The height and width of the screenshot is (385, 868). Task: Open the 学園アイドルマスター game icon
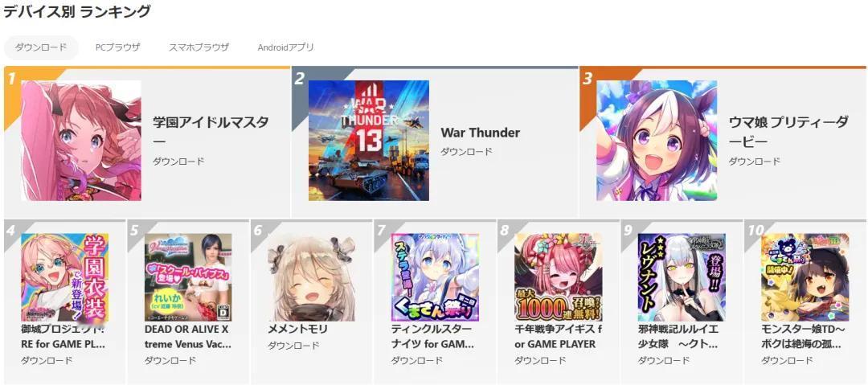[81, 141]
